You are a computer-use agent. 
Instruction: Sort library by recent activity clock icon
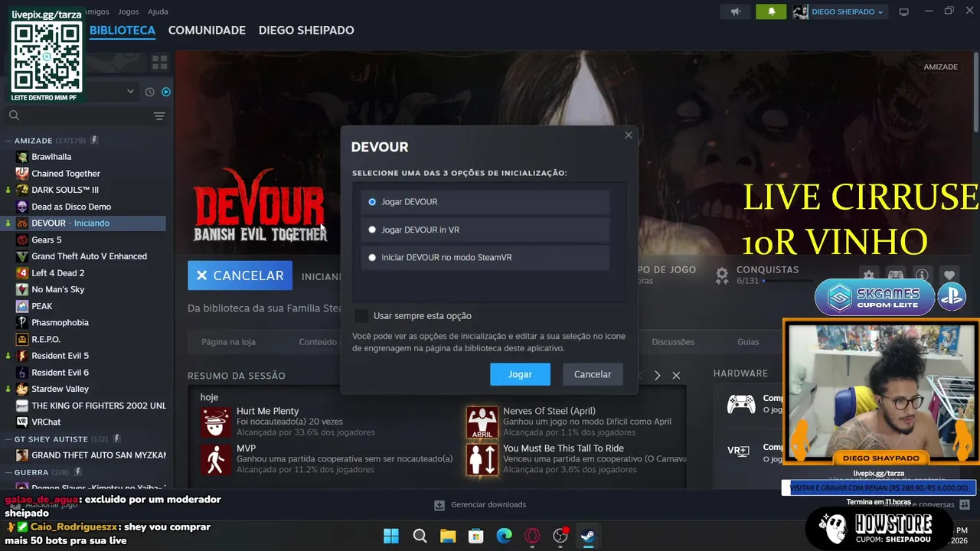pyautogui.click(x=150, y=92)
